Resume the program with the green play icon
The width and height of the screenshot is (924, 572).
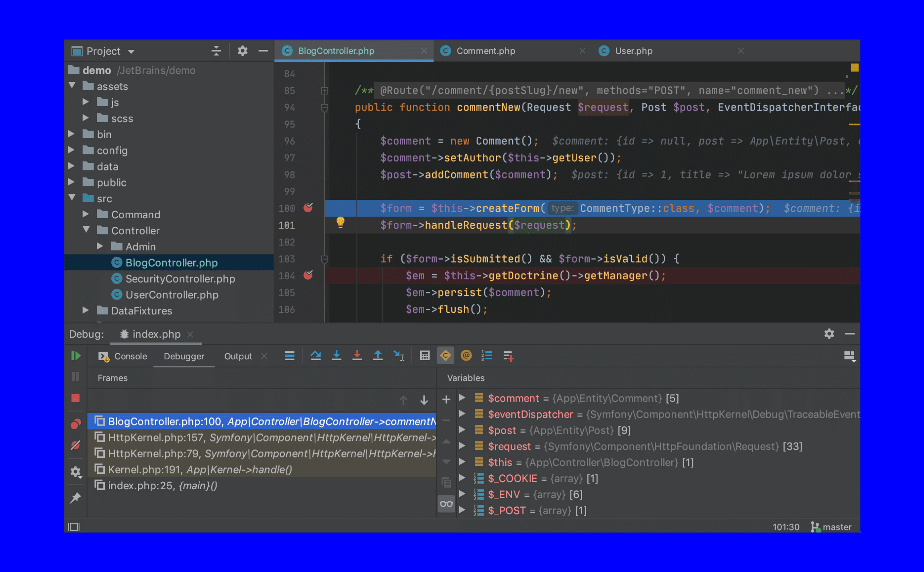coord(76,356)
